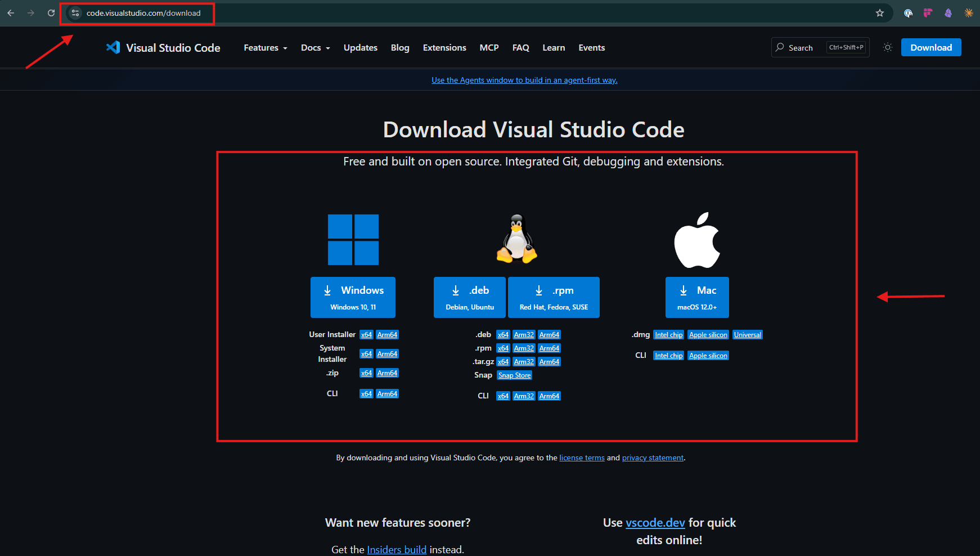Select Windows System Installer x64
980x556 pixels.
[x=366, y=354]
